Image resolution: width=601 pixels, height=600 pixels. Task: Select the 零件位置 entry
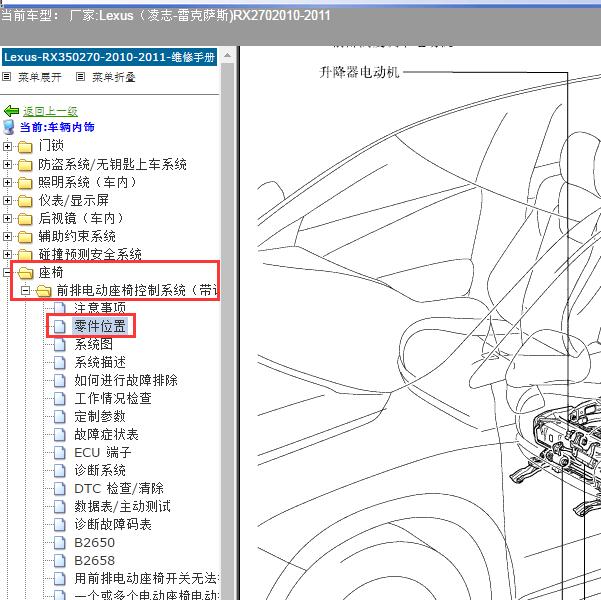pos(100,326)
